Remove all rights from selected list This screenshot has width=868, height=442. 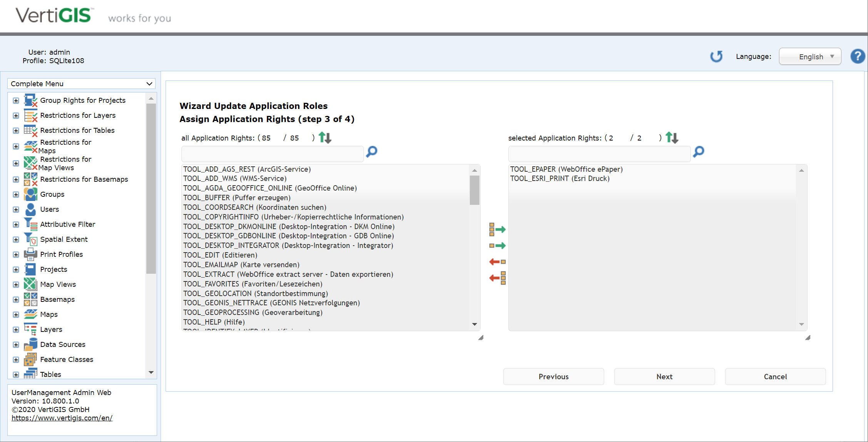click(498, 278)
